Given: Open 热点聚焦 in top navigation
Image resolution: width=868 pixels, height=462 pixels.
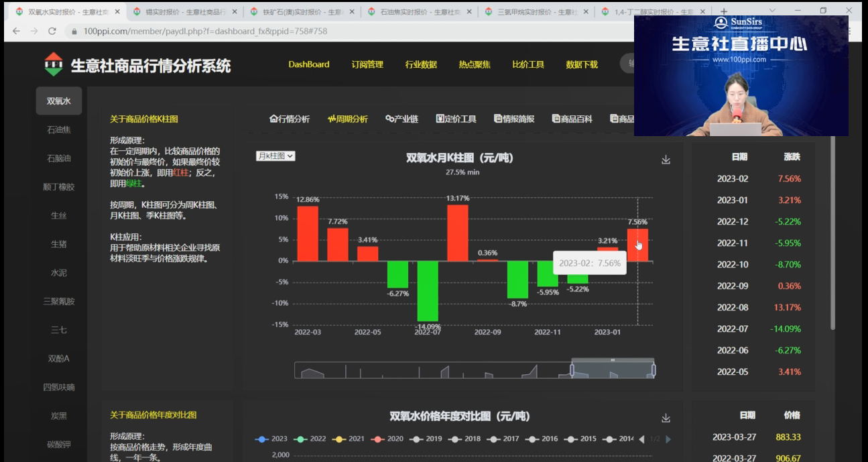Looking at the screenshot, I should [x=475, y=64].
